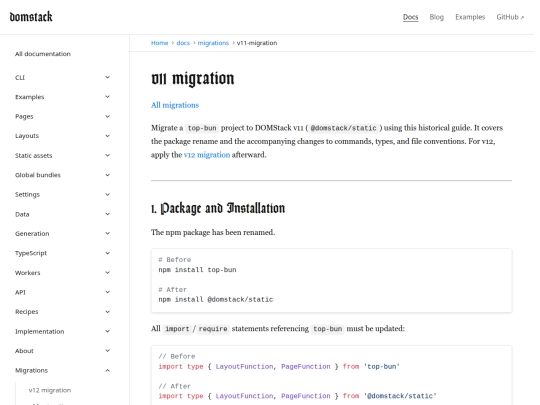Expand the Recipes sidebar section chevron

pos(107,312)
